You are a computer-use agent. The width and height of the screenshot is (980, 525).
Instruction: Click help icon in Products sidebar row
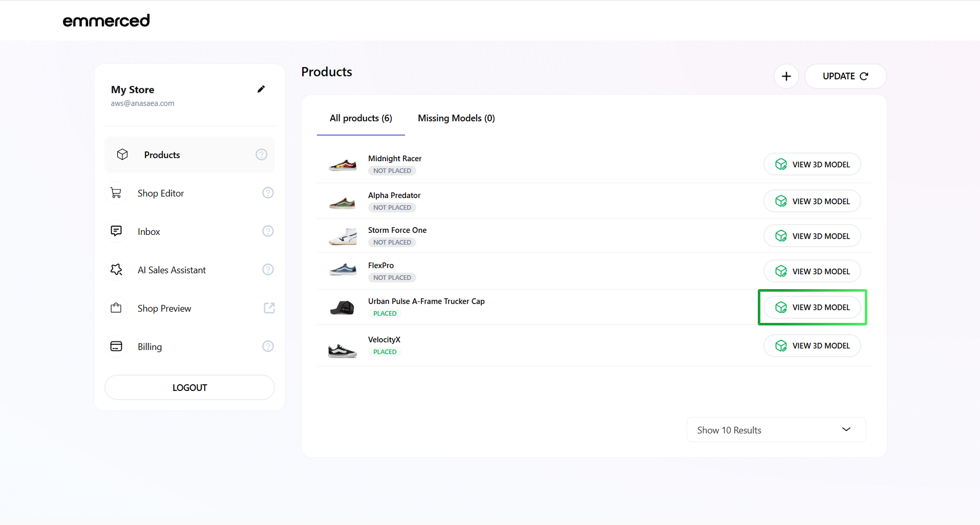(x=261, y=155)
